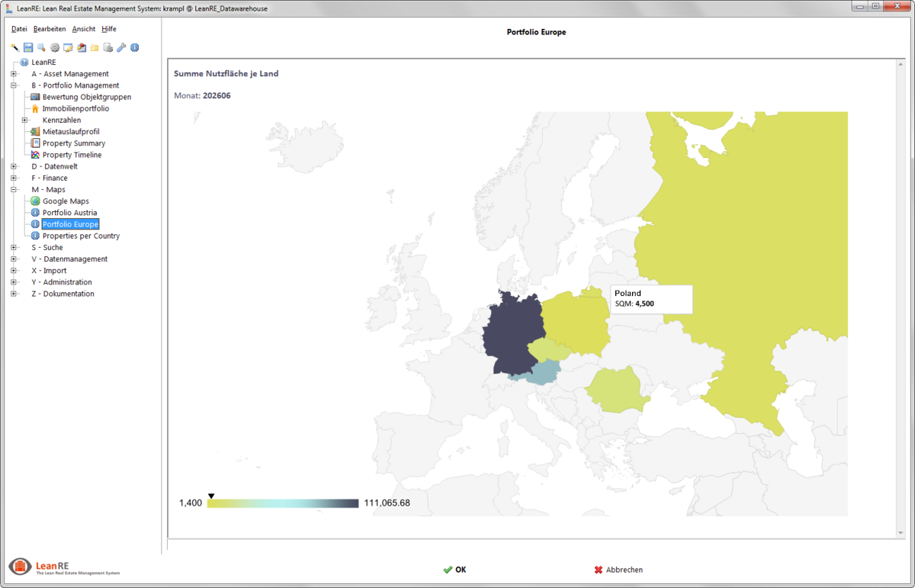Click the database settings toolbar icon

pyautogui.click(x=108, y=47)
